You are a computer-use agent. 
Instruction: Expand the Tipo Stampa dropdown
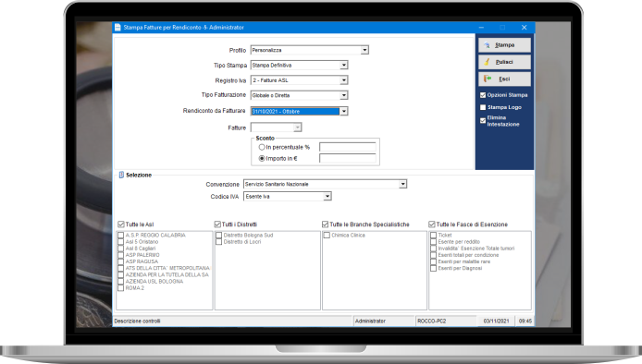click(344, 65)
